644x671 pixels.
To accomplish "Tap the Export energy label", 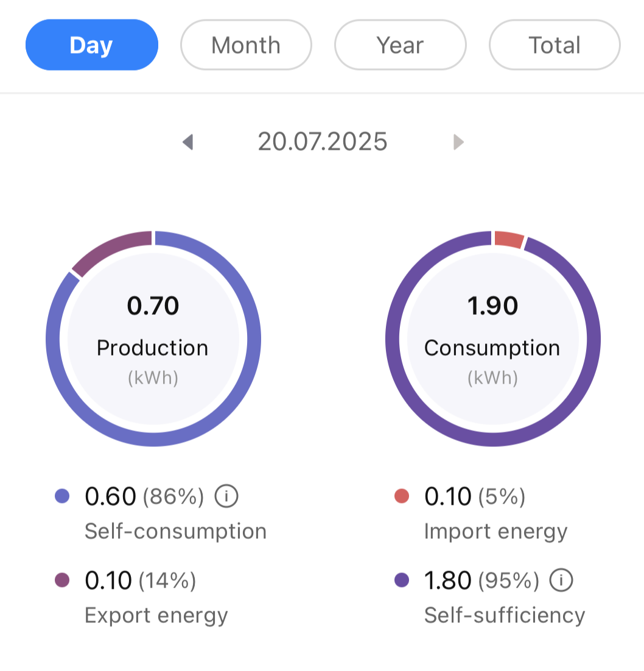I will [156, 616].
